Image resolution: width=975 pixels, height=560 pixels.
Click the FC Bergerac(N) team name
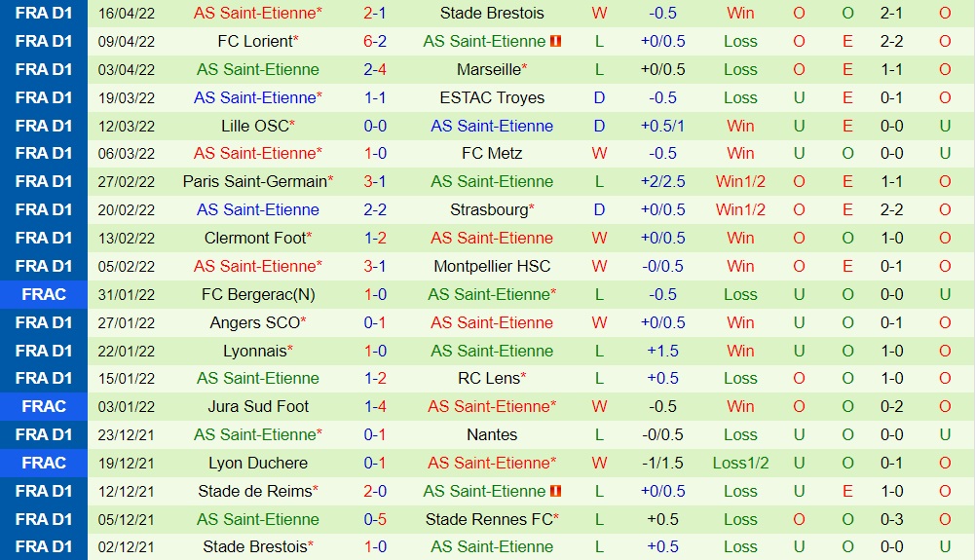tap(258, 295)
